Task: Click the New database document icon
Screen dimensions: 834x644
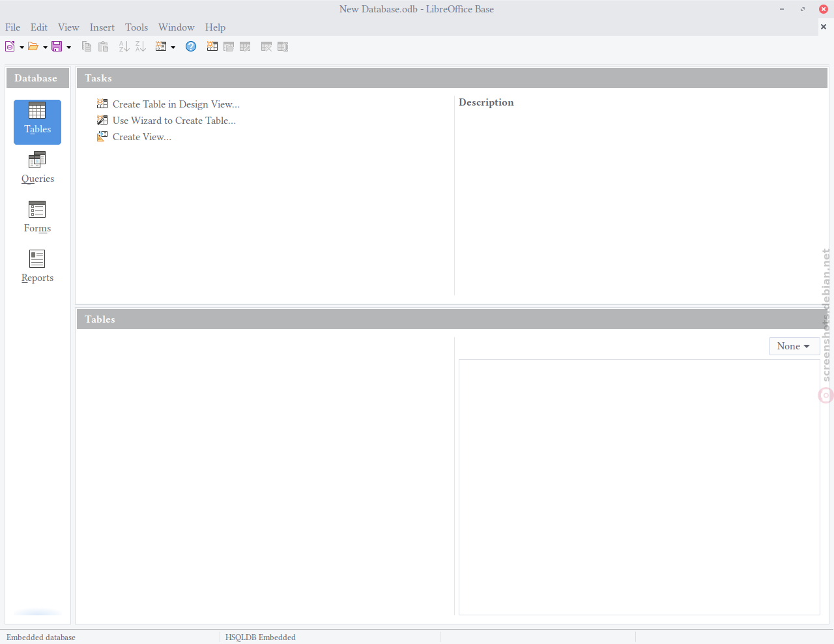Action: click(x=10, y=46)
